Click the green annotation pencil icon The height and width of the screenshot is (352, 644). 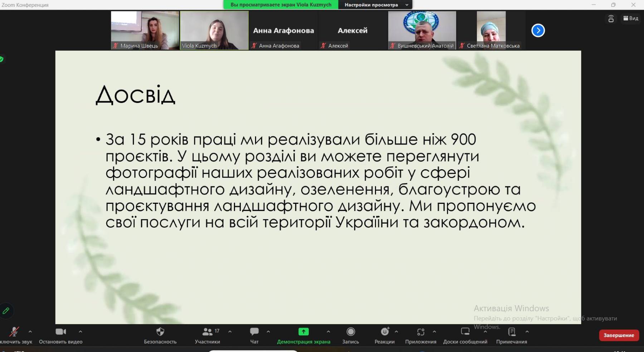(6, 311)
